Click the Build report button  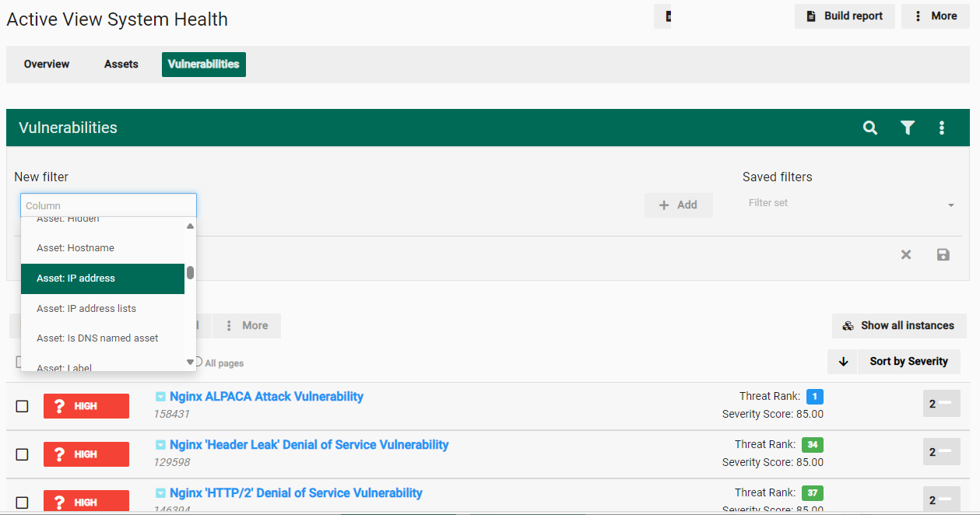pos(845,16)
